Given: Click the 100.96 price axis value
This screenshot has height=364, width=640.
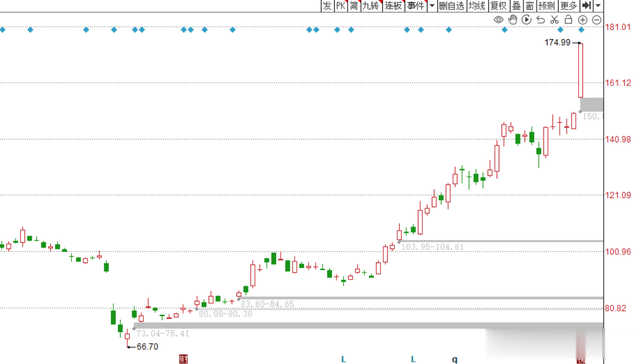Looking at the screenshot, I should (x=618, y=251).
